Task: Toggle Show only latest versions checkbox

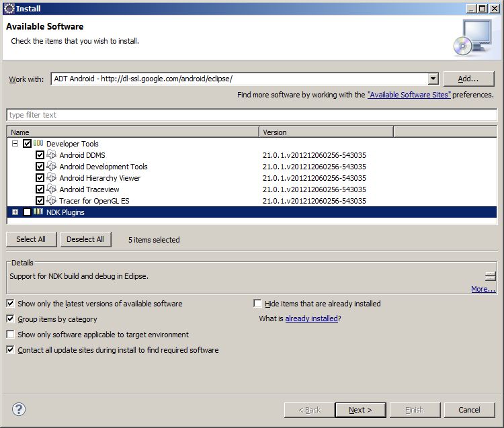Action: [x=10, y=303]
